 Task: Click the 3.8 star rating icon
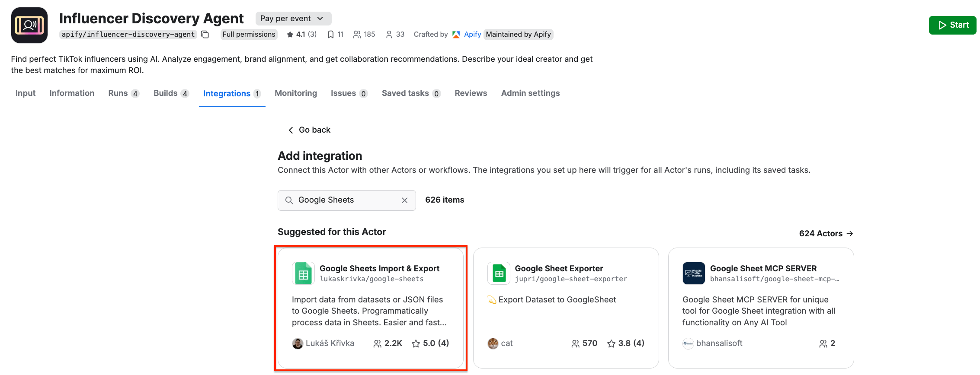pyautogui.click(x=611, y=343)
